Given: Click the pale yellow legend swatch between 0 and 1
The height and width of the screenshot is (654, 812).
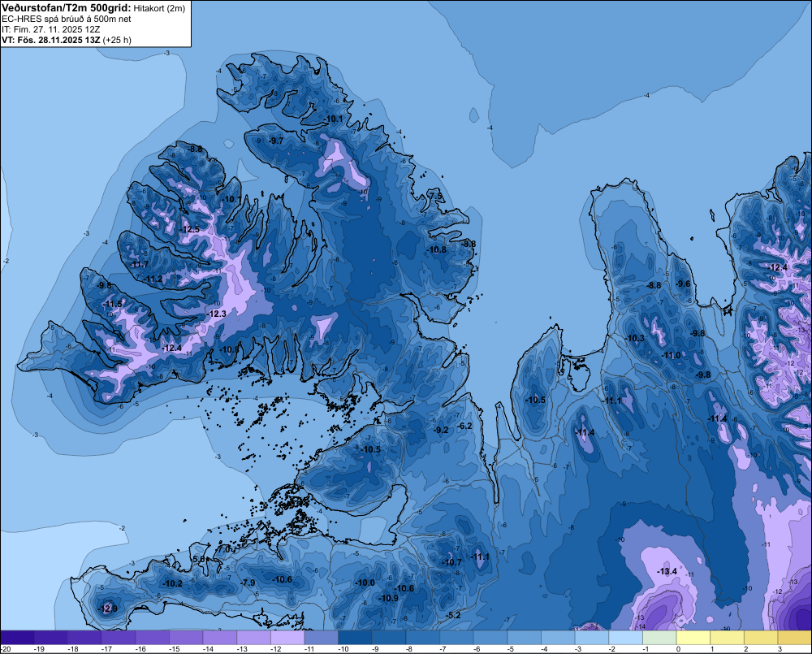Looking at the screenshot, I should click(x=693, y=638).
